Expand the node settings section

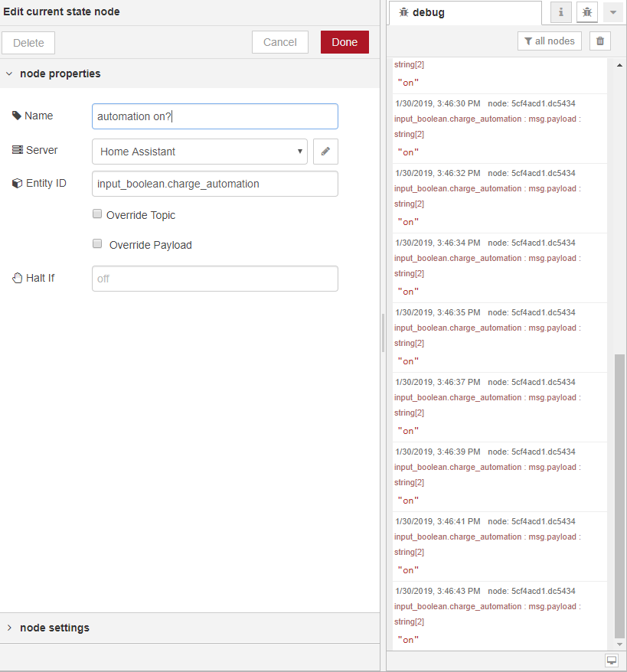(x=9, y=627)
